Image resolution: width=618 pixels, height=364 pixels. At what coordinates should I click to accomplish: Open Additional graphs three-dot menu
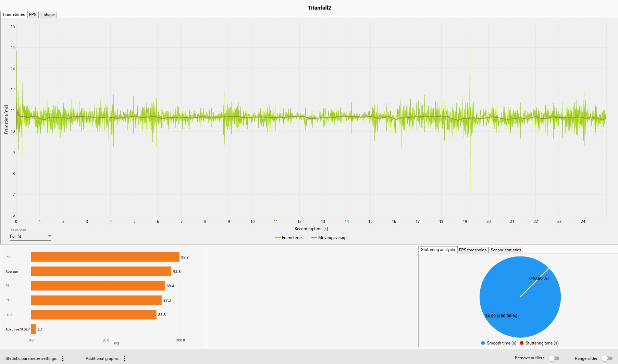[125, 358]
